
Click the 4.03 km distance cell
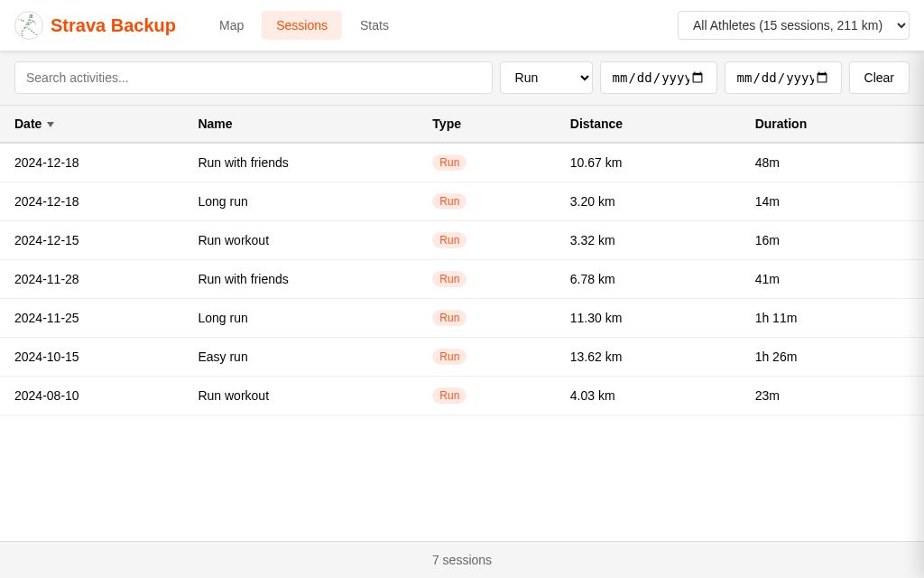(x=592, y=396)
